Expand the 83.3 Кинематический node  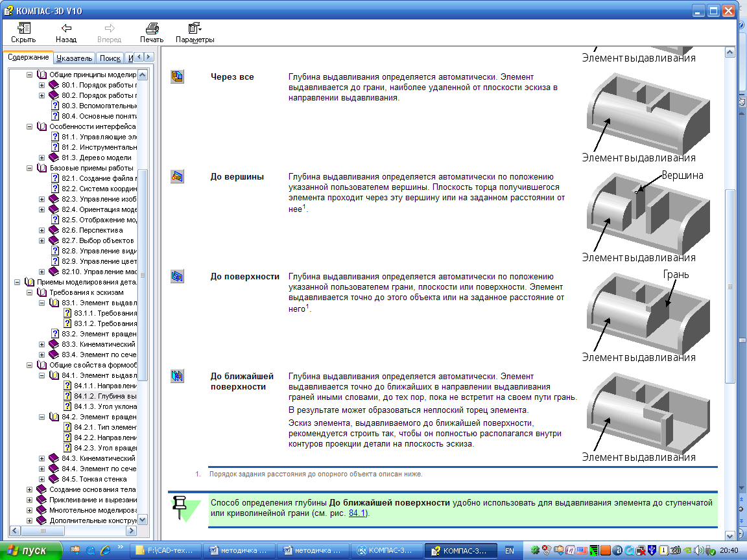pyautogui.click(x=42, y=344)
